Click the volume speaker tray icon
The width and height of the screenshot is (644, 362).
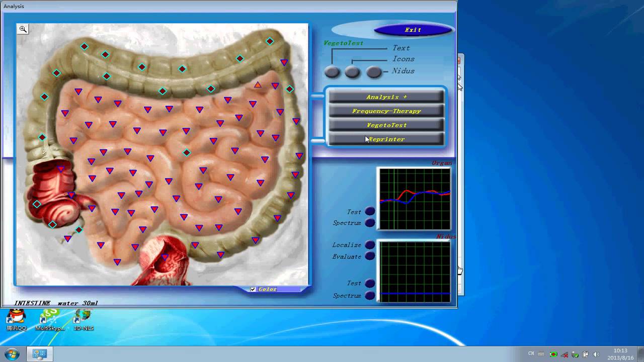click(597, 354)
